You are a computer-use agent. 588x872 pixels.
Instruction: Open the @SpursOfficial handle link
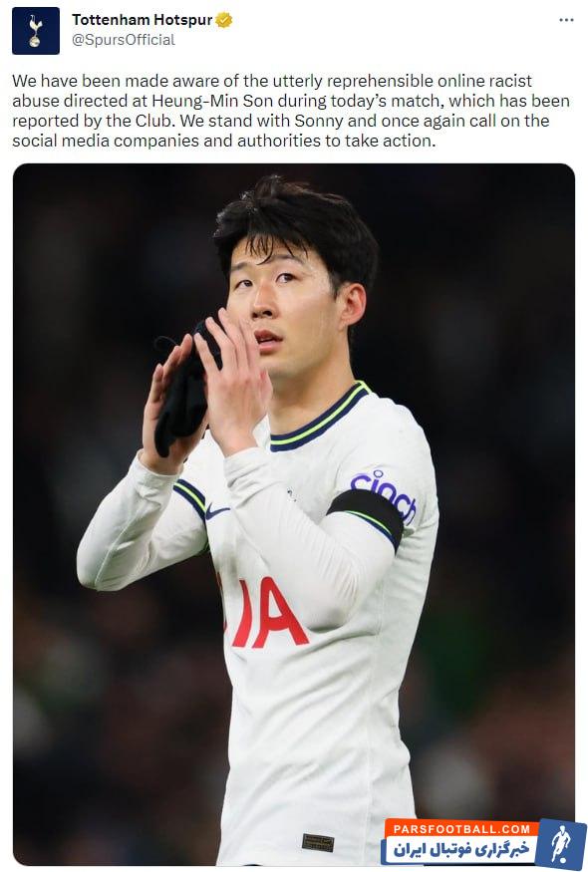point(124,40)
